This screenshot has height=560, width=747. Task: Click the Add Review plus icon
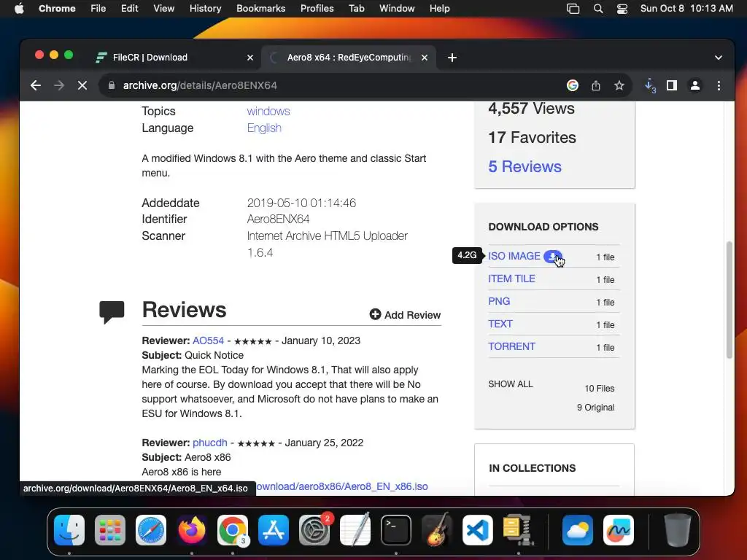coord(376,314)
